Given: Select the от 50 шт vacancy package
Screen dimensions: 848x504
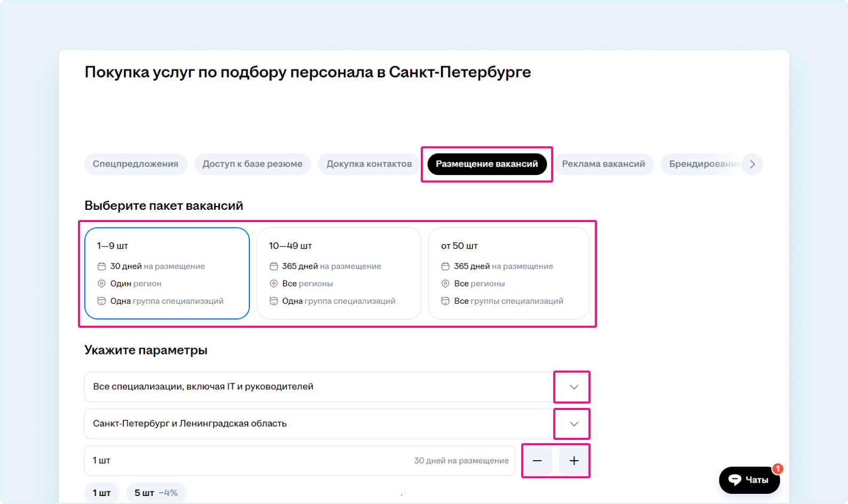Looking at the screenshot, I should tap(508, 273).
